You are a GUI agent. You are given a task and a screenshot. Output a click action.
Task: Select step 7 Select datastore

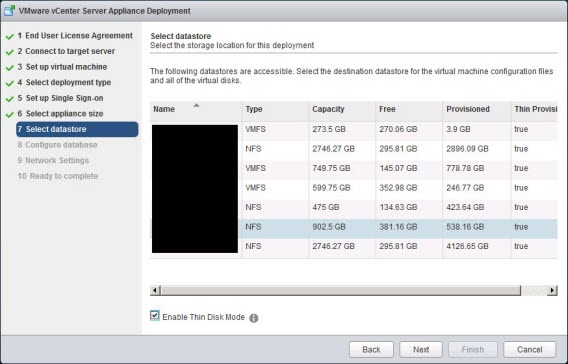point(77,129)
